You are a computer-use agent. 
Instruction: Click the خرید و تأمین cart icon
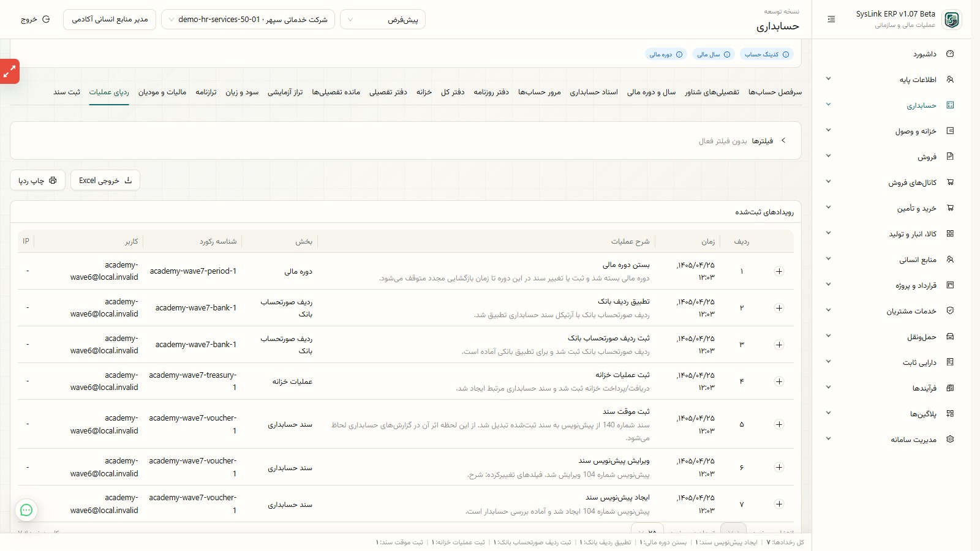(950, 208)
